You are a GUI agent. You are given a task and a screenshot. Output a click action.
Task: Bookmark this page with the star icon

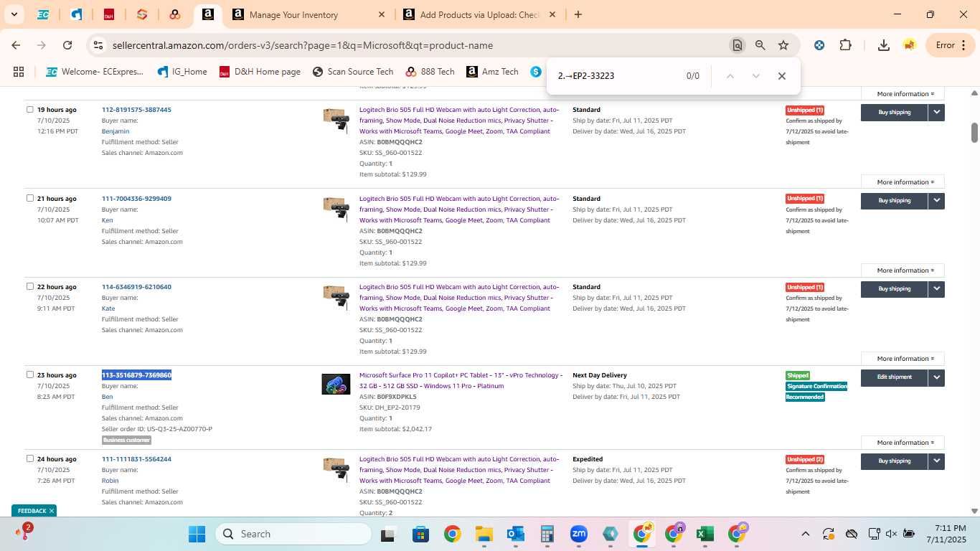tap(783, 45)
